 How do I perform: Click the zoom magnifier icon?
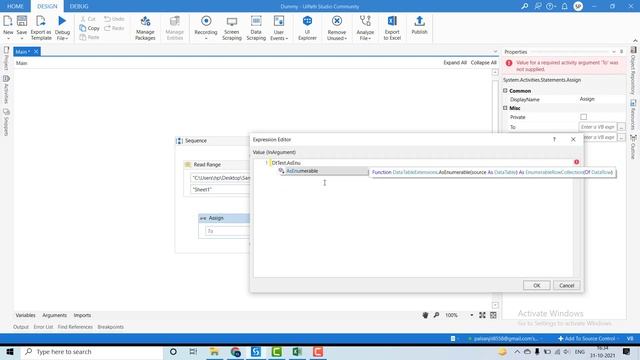436,315
